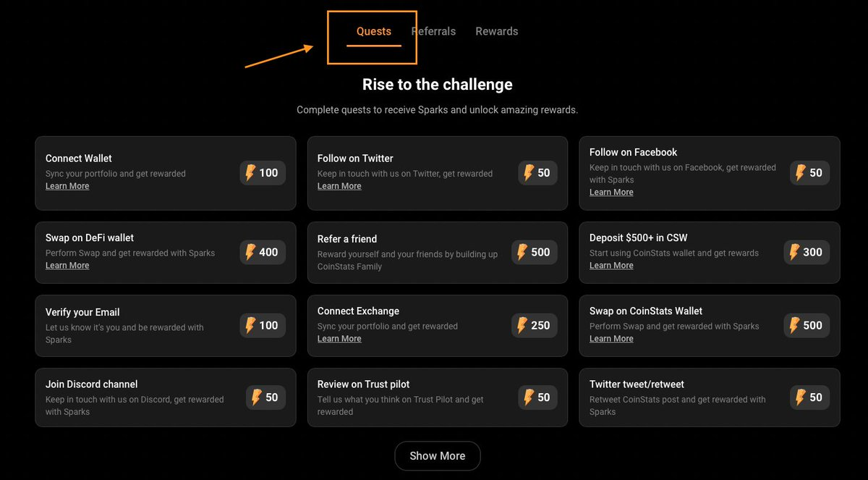The image size is (868, 480).
Task: Click the 300 Sparks badge on Deposit $500+ in CSW
Action: (x=807, y=252)
